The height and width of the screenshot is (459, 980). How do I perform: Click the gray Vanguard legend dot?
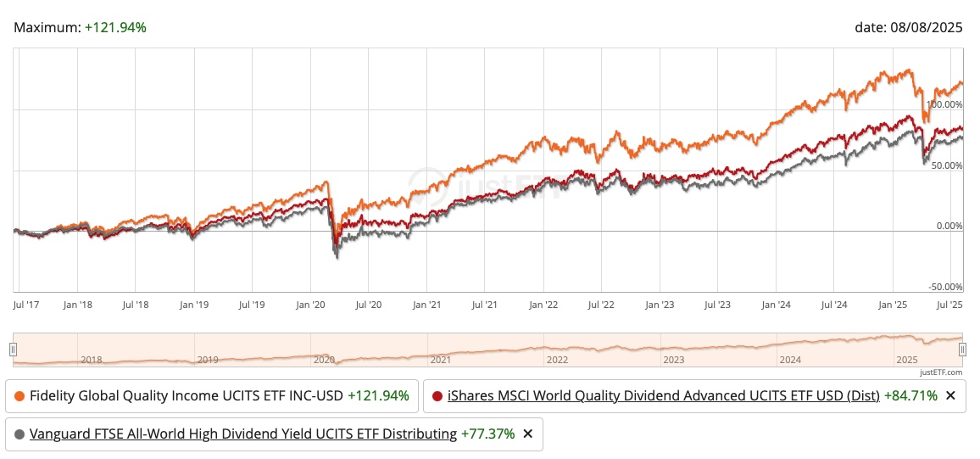[x=19, y=434]
